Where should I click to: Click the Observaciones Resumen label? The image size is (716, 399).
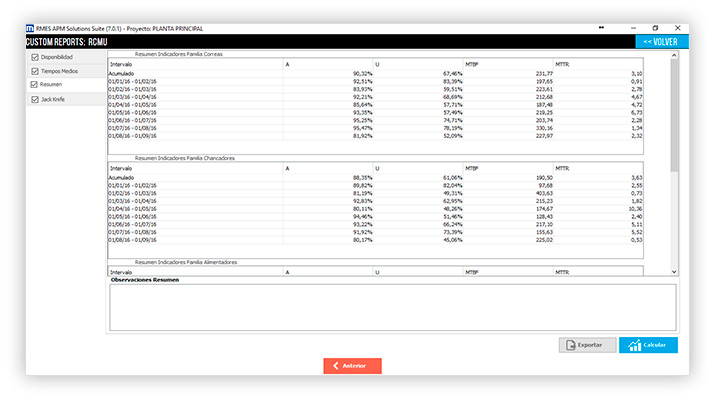[145, 280]
